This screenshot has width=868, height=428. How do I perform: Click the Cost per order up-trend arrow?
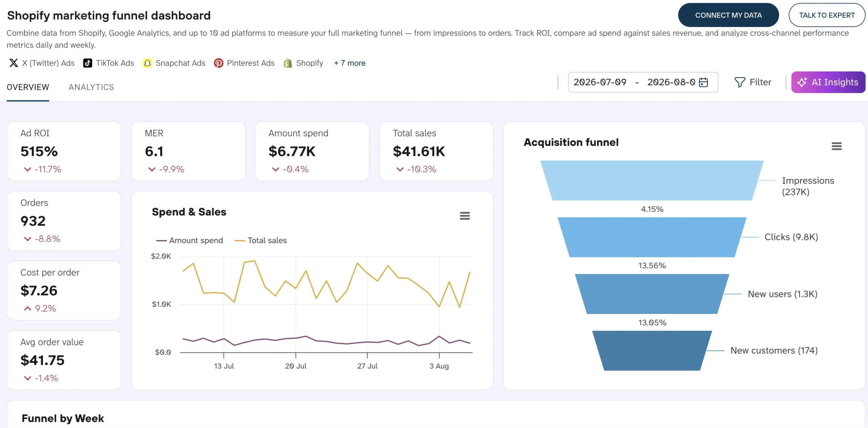pyautogui.click(x=27, y=308)
